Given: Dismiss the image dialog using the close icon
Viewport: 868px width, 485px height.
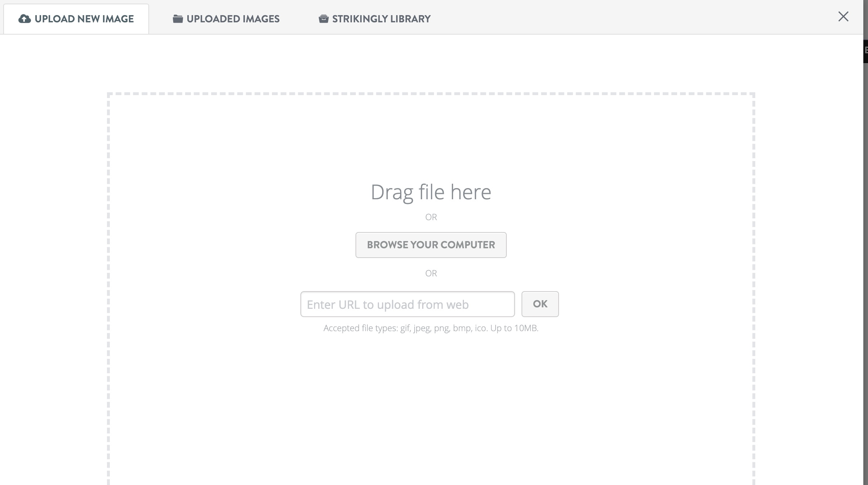Looking at the screenshot, I should (843, 17).
